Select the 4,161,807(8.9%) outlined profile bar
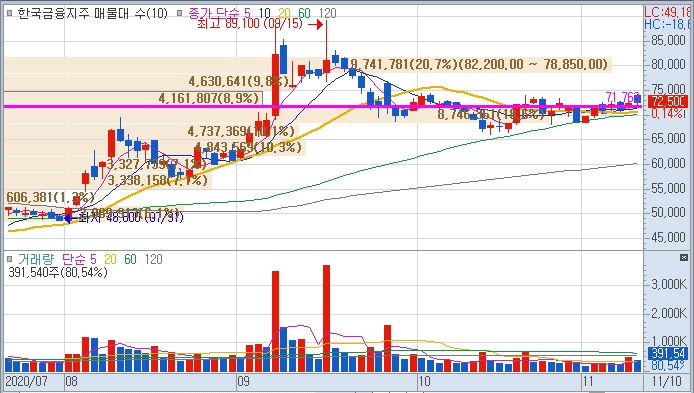 [133, 98]
